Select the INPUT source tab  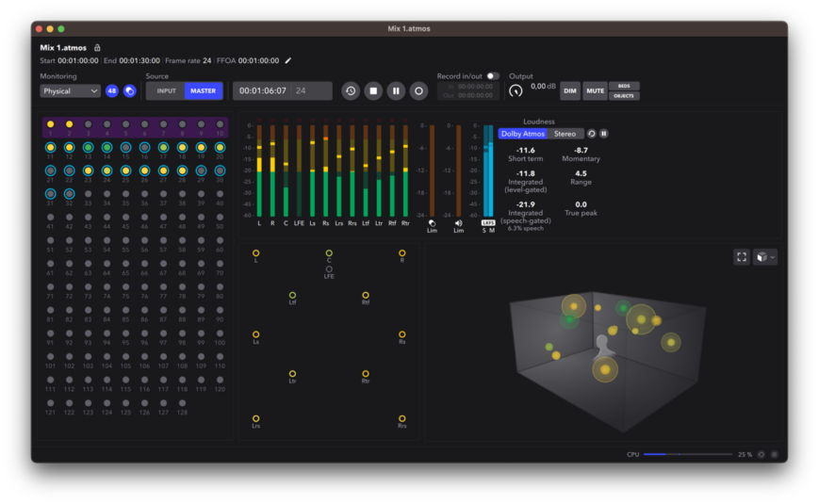pos(166,91)
